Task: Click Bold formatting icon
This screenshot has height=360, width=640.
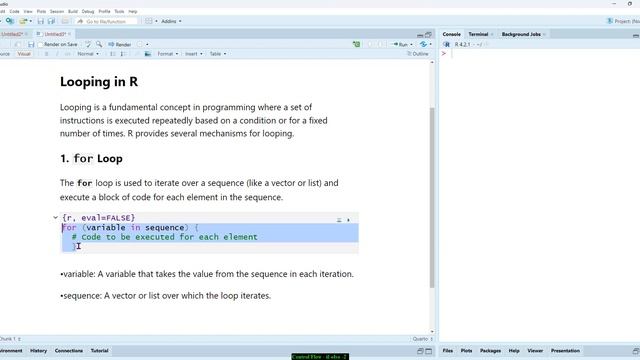Action: 46,54
